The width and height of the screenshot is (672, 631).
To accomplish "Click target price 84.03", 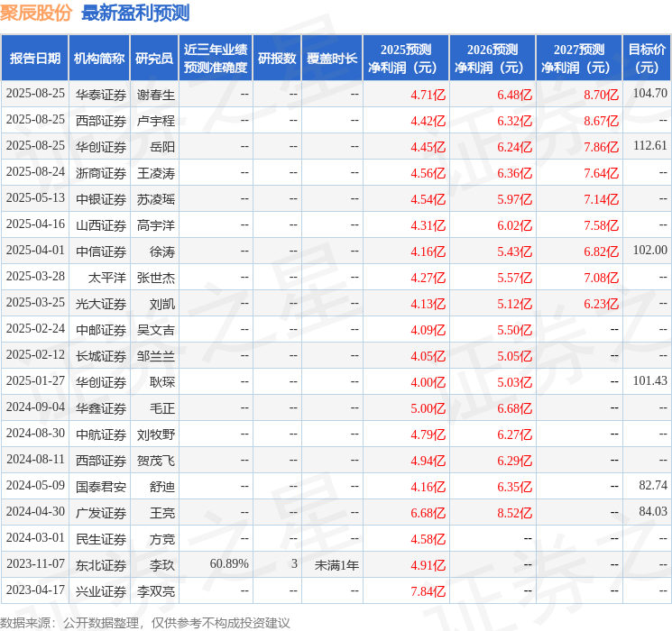I will (x=653, y=511).
